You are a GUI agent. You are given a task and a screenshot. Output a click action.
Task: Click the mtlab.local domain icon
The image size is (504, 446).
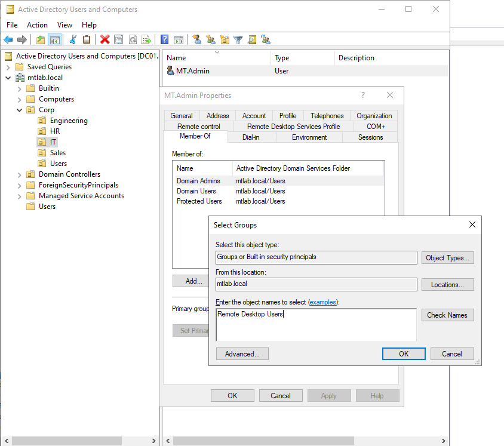click(x=20, y=78)
